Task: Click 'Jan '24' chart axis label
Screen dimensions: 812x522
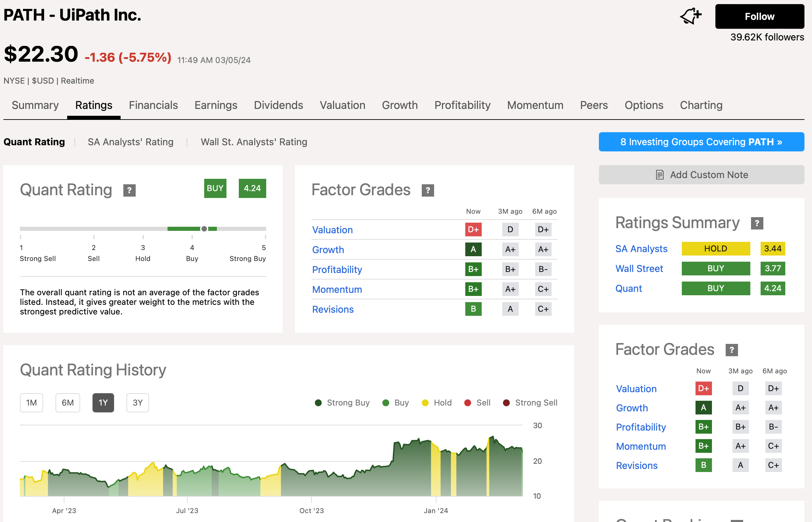Action: 436,511
